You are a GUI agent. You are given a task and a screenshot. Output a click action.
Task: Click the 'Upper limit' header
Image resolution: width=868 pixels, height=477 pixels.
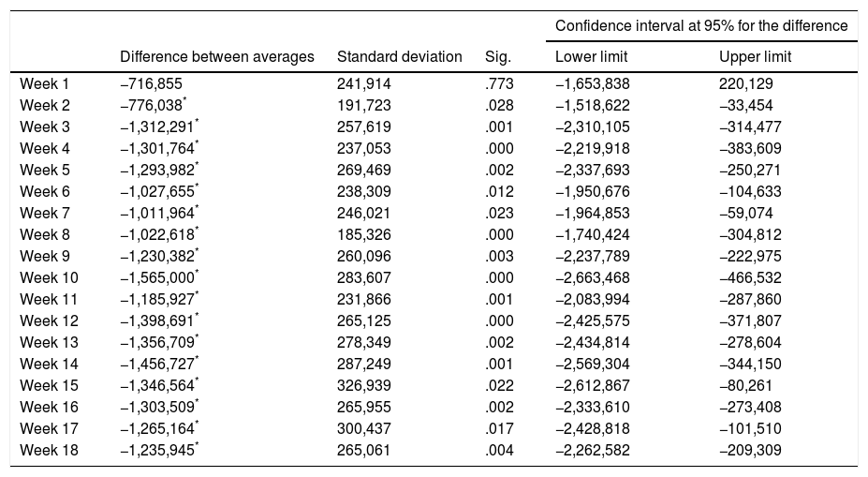[755, 57]
